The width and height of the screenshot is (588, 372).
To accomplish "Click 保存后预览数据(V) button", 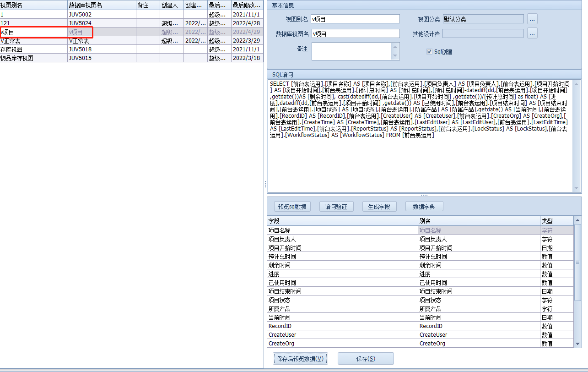I will [300, 359].
